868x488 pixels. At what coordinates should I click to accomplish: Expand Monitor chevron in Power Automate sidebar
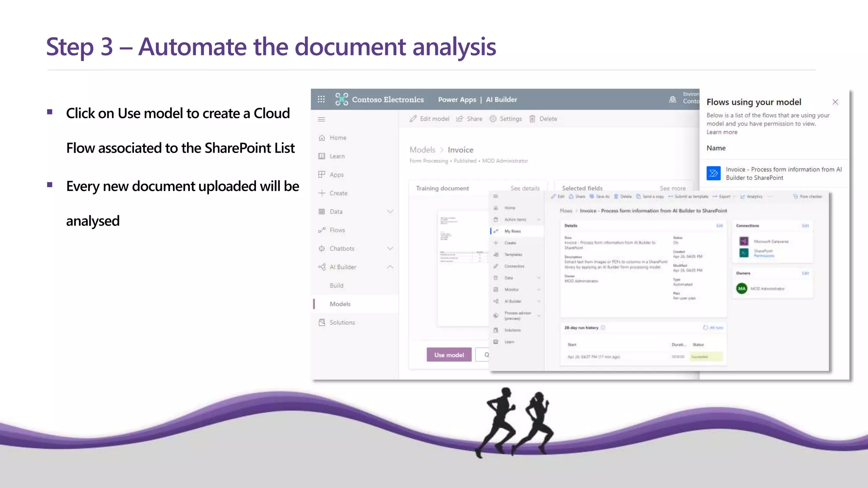pos(539,290)
